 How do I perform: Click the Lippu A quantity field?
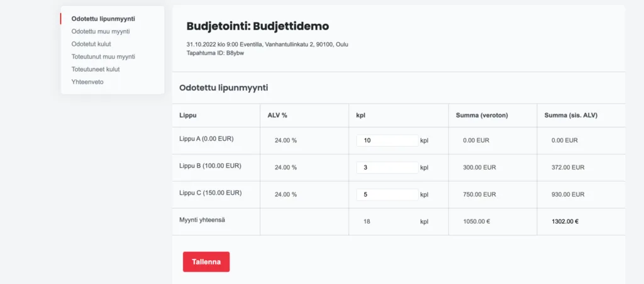click(x=387, y=141)
